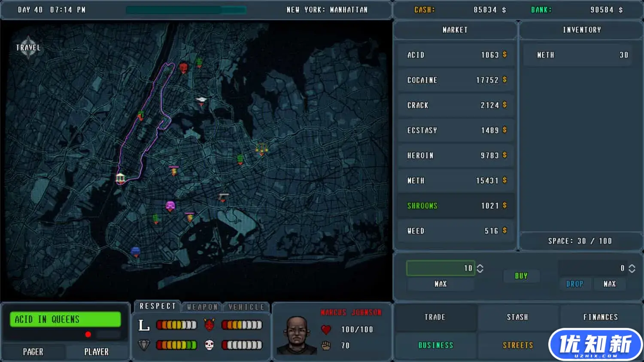
Task: Switch to the Pager view
Action: (x=33, y=352)
